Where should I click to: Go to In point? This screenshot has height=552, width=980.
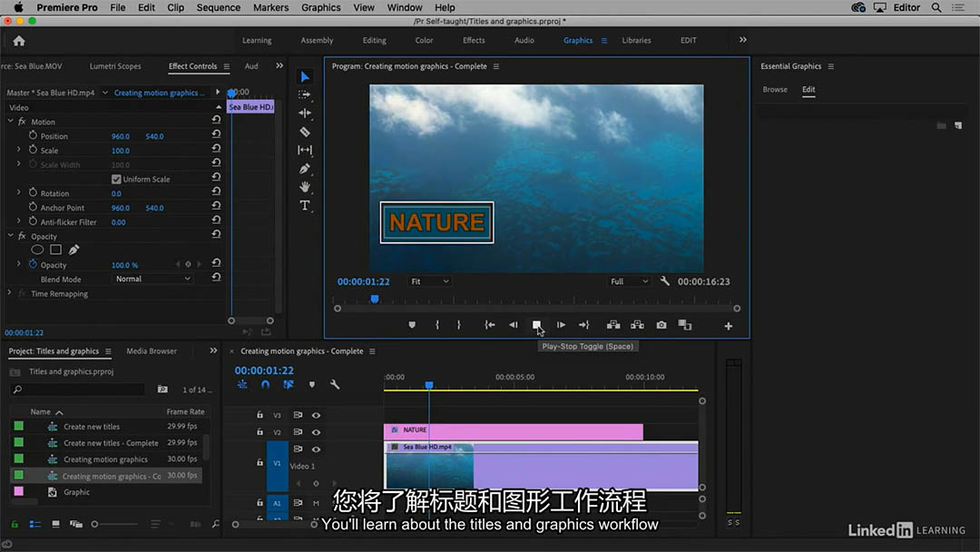point(489,325)
